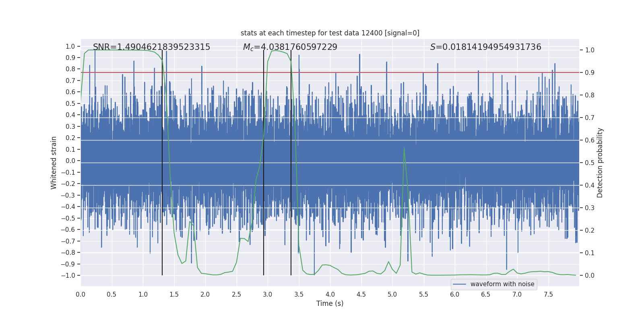The height and width of the screenshot is (322, 644).
Task: Select the −0.2 tick on the Whitened strain axis
Action: 68,184
